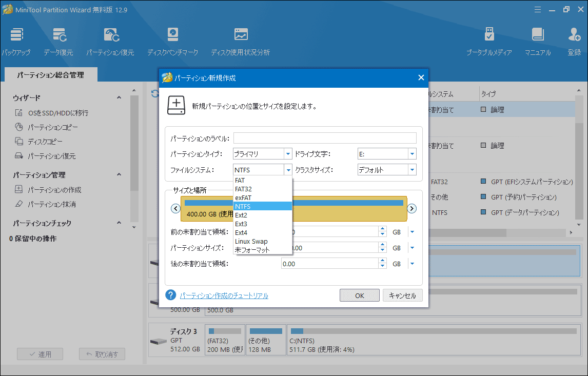
Task: Switch to パーティション総合管理 tab
Action: coord(51,75)
